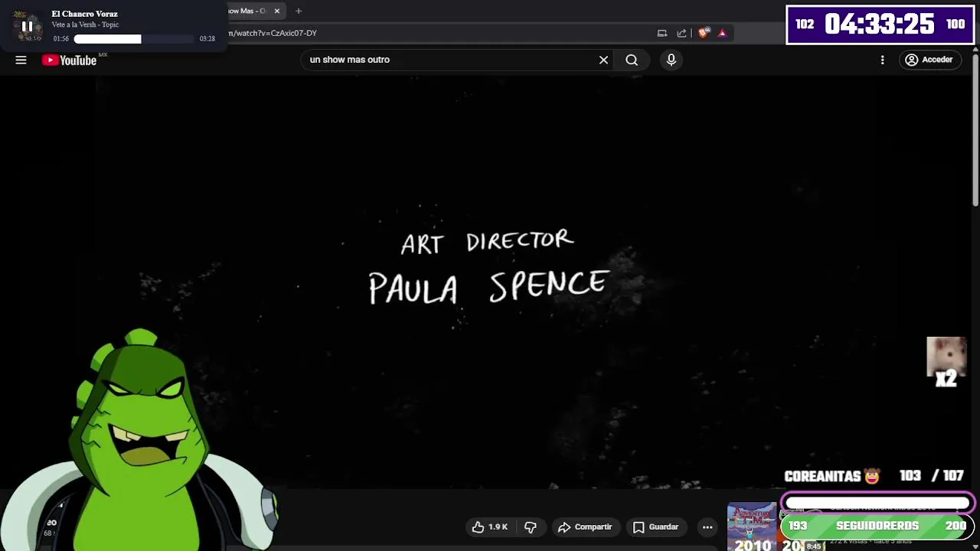980x551 pixels.
Task: Click the address bar URL
Action: 273,33
